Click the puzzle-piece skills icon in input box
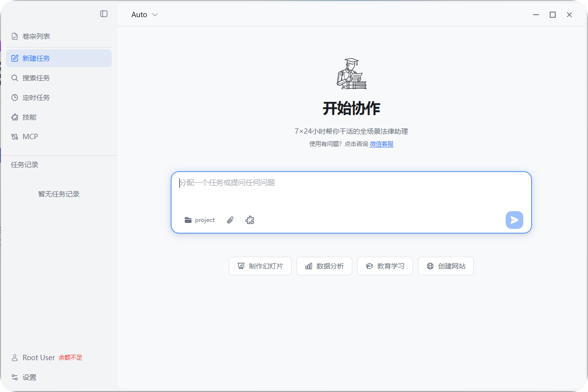 coord(250,220)
